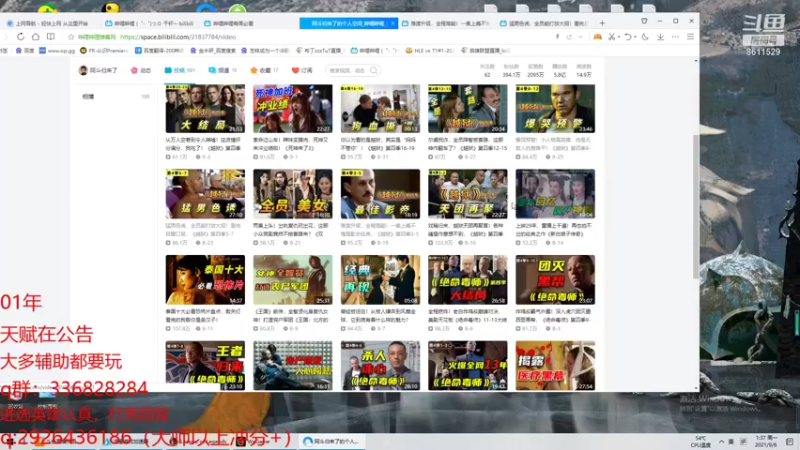Open the 动态 section of the profile
Screen dimensions: 800x450
(141, 70)
